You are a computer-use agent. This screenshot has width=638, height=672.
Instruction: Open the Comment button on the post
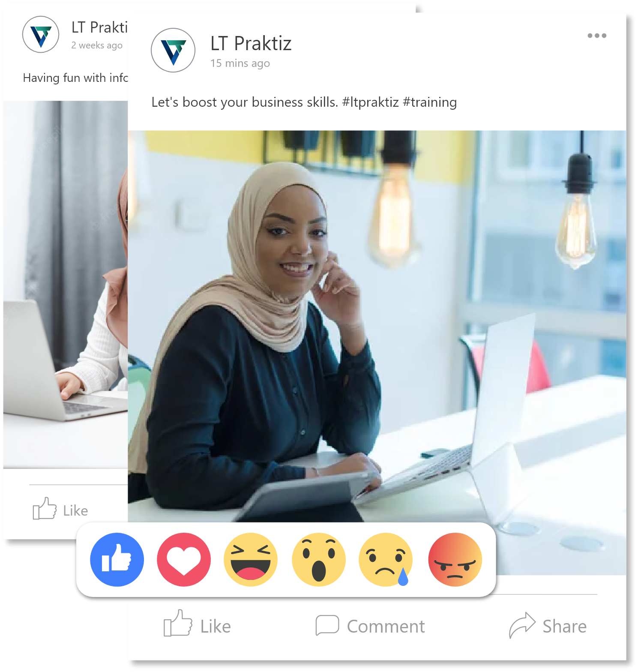[x=370, y=626]
